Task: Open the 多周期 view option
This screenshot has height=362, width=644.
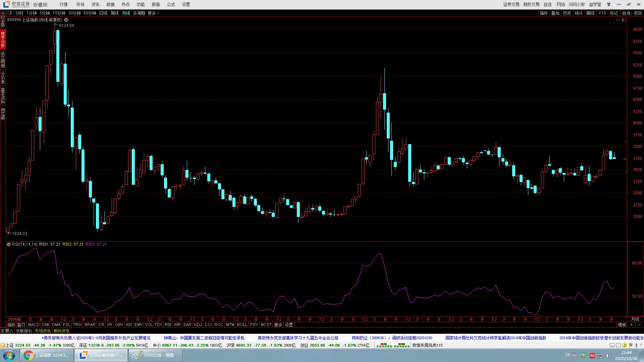Action: pyautogui.click(x=139, y=13)
